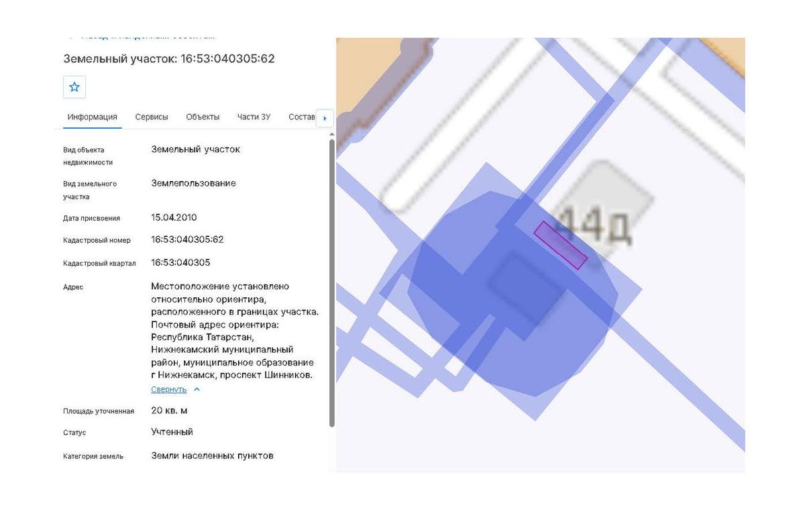Select the magenta outlined parcel on map

point(561,246)
